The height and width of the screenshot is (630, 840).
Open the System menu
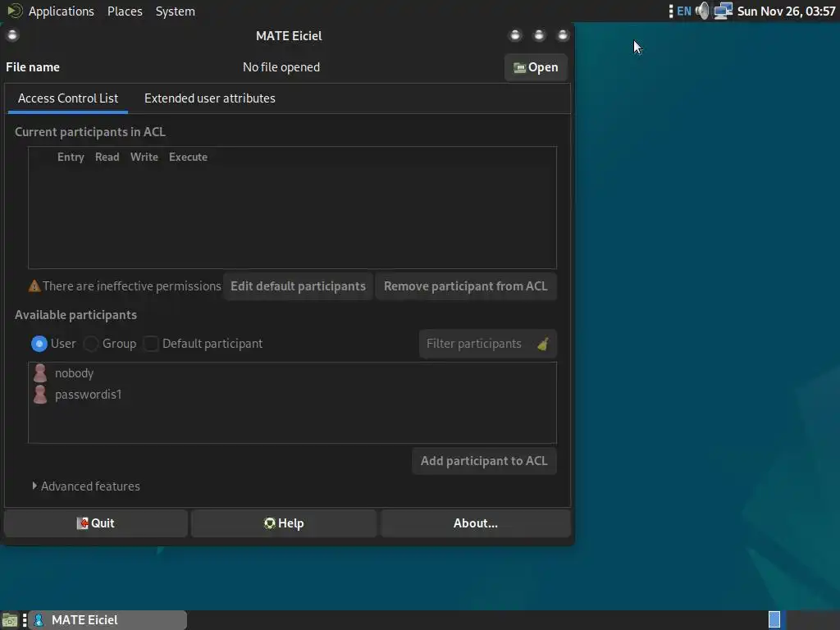pyautogui.click(x=176, y=11)
